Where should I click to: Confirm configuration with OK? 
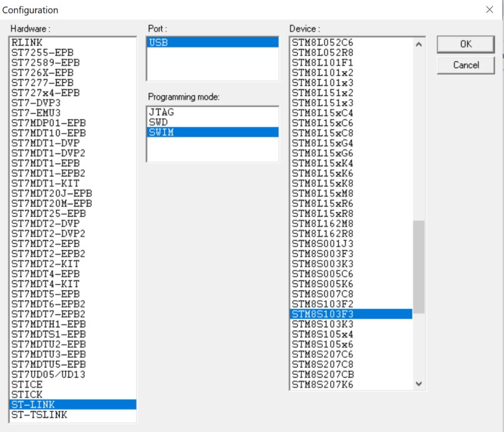pyautogui.click(x=466, y=44)
